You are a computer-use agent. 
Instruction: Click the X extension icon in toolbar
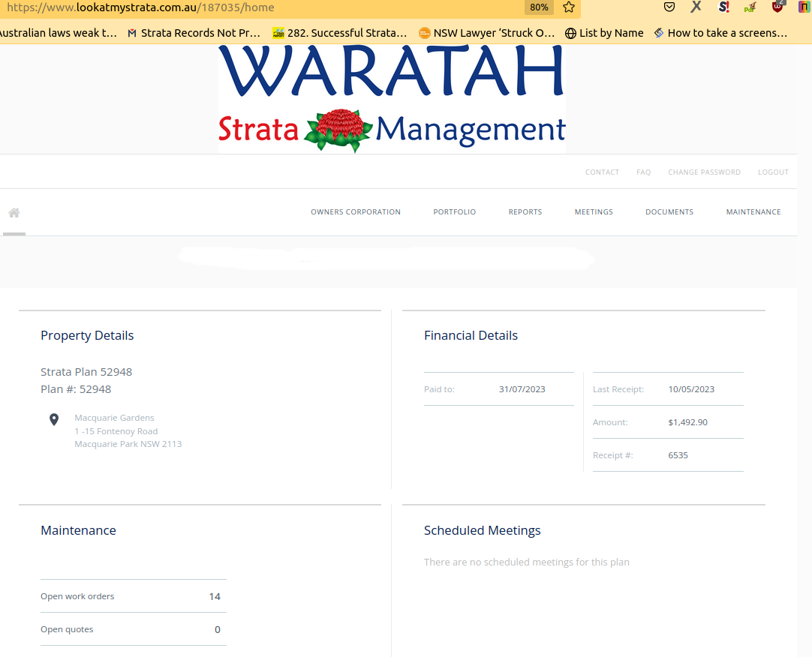(696, 7)
